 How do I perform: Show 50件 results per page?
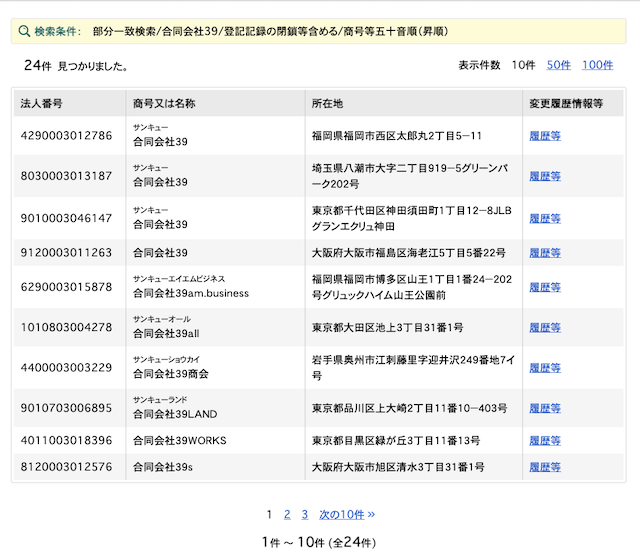click(558, 65)
